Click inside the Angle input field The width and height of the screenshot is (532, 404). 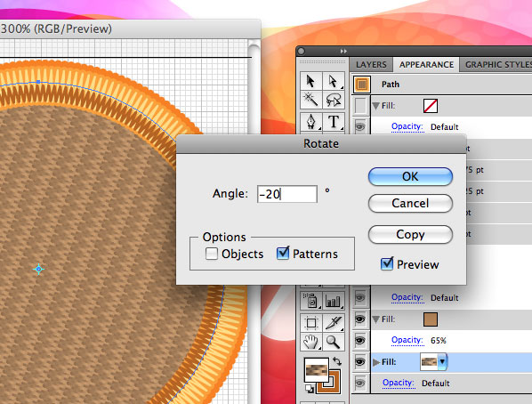(287, 194)
